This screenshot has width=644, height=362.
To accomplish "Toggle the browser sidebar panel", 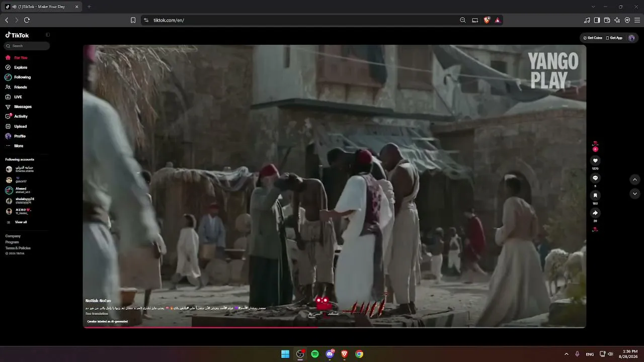I will coord(597,20).
